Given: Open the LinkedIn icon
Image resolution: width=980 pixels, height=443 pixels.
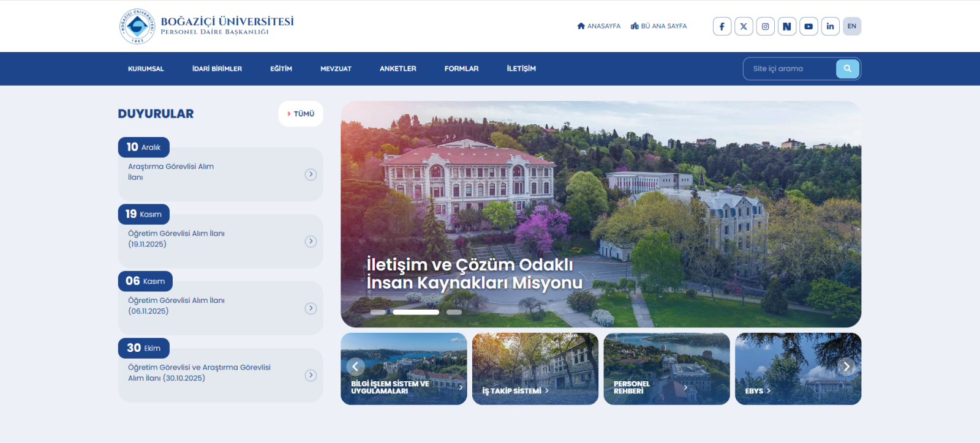Looking at the screenshot, I should click(830, 26).
